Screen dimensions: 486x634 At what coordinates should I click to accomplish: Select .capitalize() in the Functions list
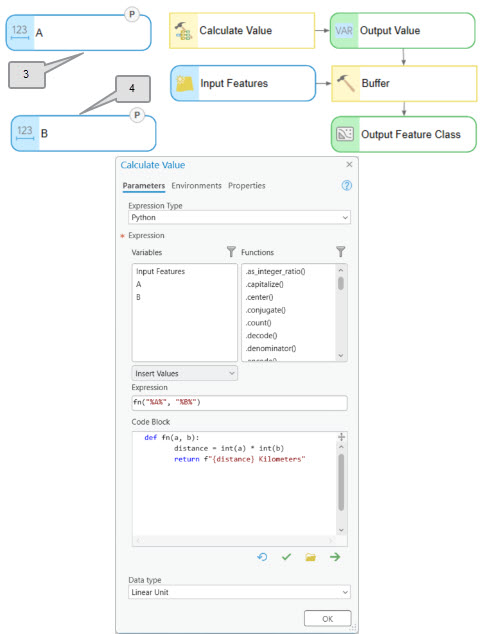[x=265, y=284]
